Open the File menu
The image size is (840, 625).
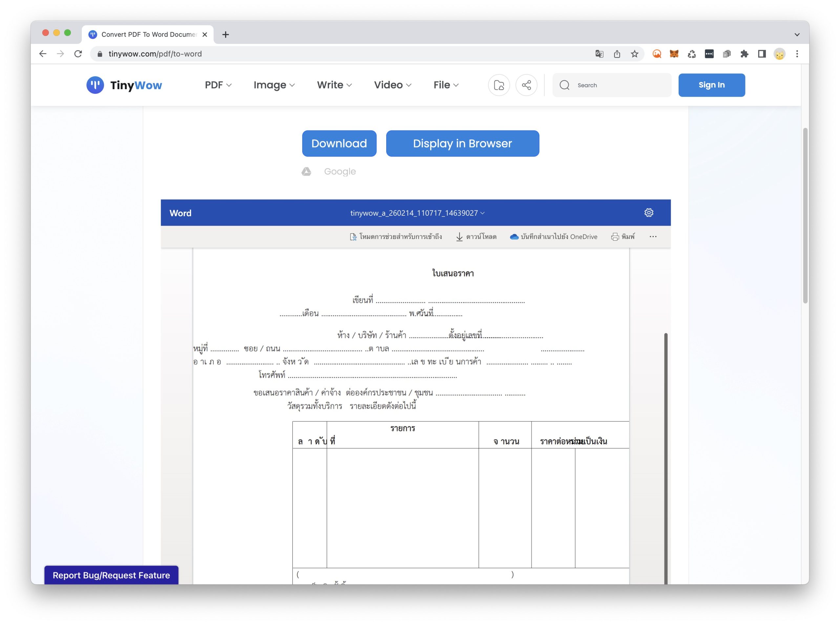pos(446,85)
